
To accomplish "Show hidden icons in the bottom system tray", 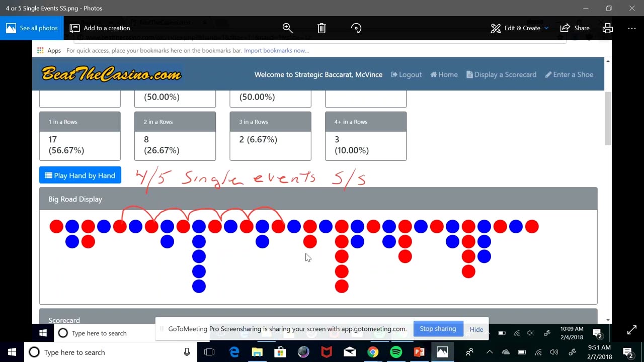I will tap(490, 352).
